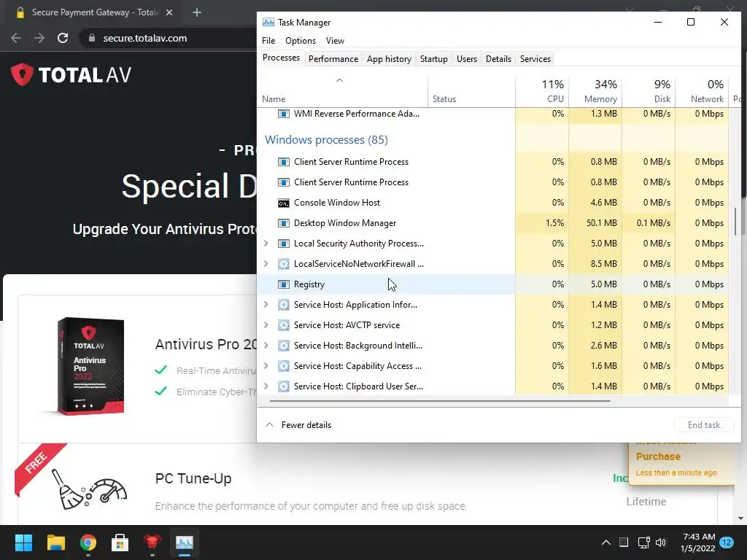Screen dimensions: 747x560
Task: Open File Explorer from the taskbar
Action: click(55, 542)
